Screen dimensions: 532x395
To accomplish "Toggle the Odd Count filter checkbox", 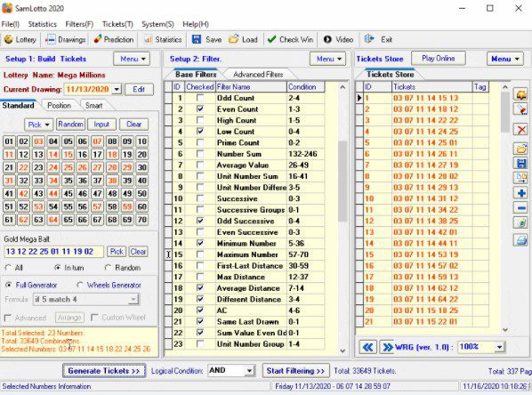I will 200,98.
